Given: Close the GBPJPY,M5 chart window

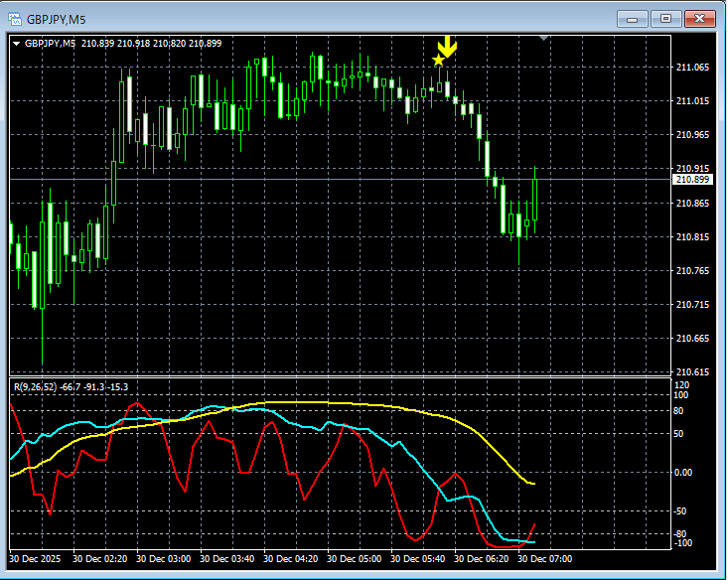Looking at the screenshot, I should pyautogui.click(x=699, y=19).
